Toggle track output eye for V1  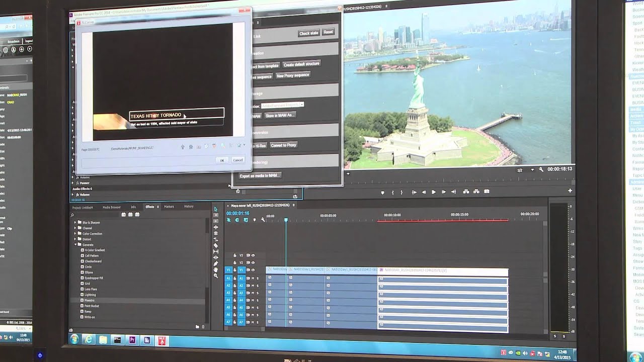point(253,270)
